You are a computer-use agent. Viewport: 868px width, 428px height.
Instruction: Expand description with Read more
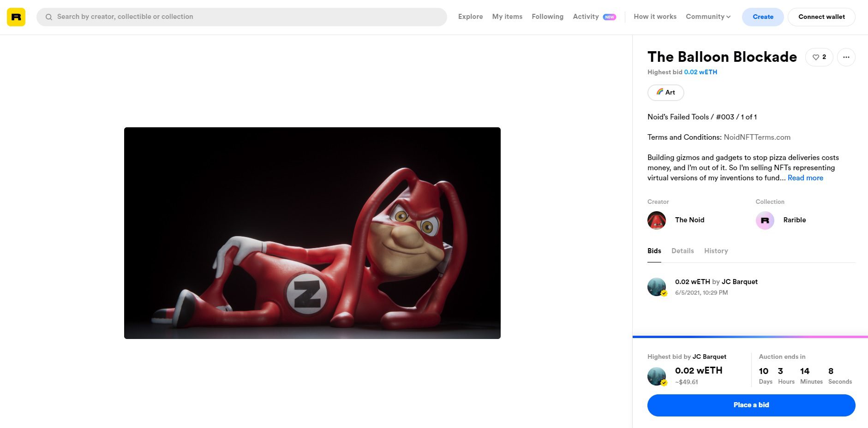[805, 178]
